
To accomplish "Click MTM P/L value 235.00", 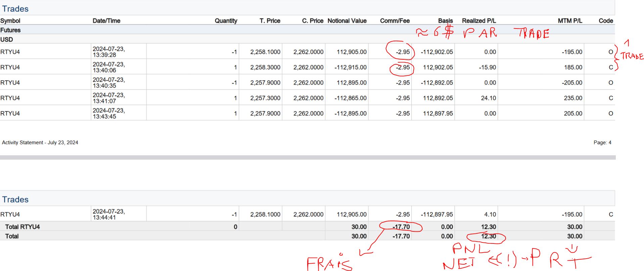I will (573, 98).
